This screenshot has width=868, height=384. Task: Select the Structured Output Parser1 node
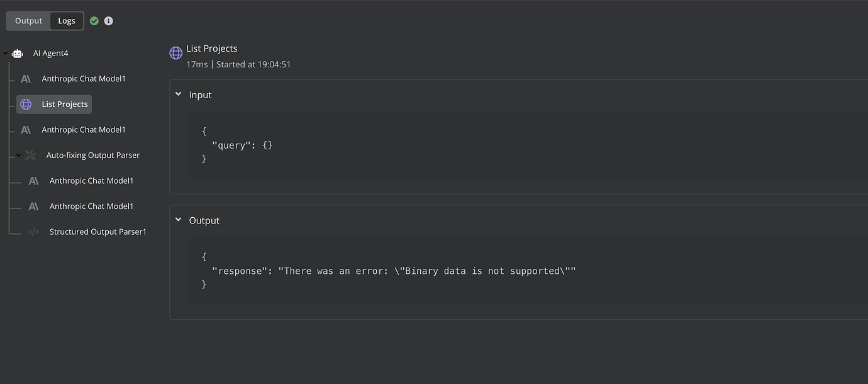click(98, 231)
